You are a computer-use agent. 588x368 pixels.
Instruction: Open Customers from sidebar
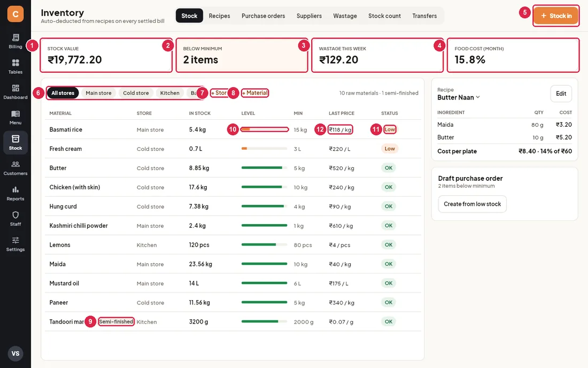point(16,168)
